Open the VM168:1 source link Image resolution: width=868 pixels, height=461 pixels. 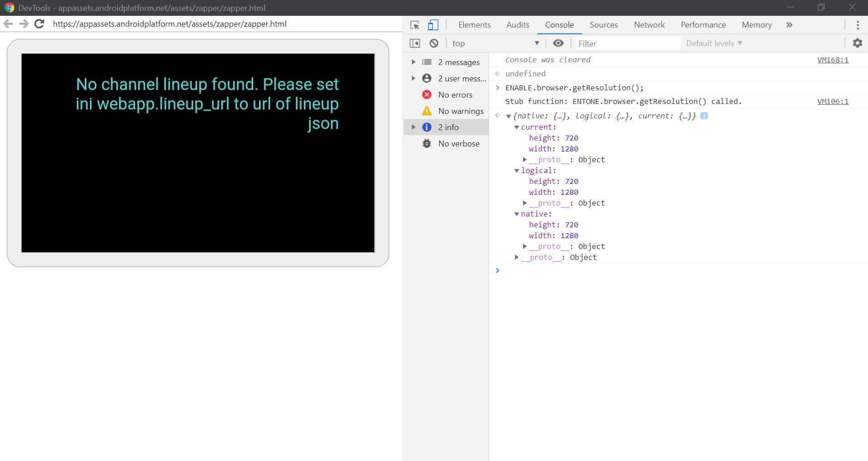[x=833, y=60]
